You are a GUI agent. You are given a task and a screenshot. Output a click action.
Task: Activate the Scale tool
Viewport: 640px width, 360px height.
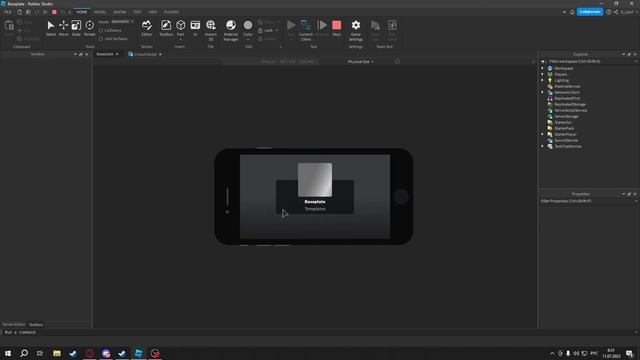tap(76, 28)
